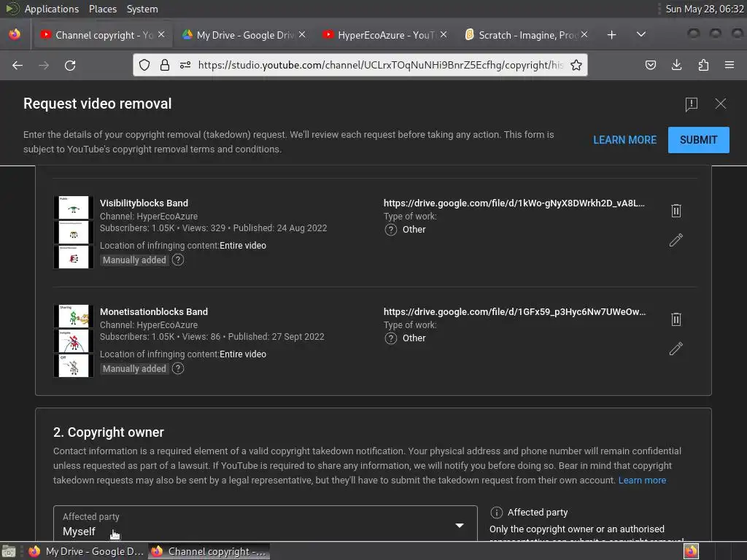Open Firefox extensions menu
The image size is (747, 560).
pyautogui.click(x=703, y=65)
